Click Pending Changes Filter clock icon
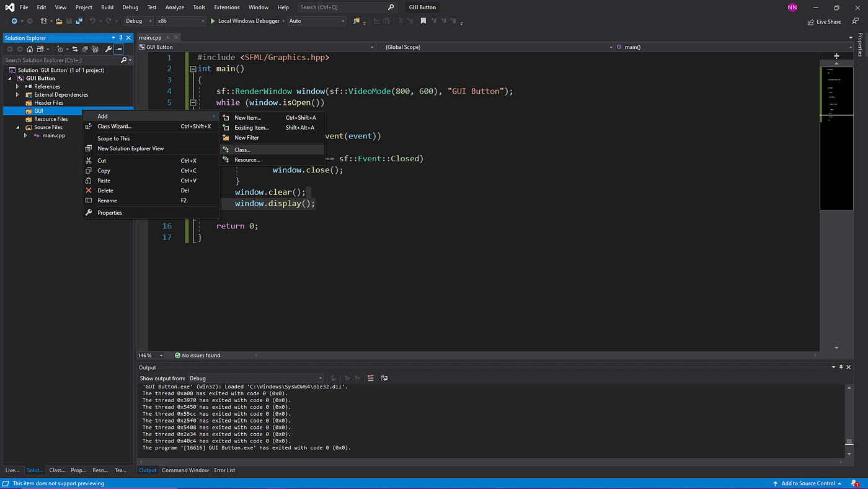Viewport: 868px width, 489px height. [60, 49]
